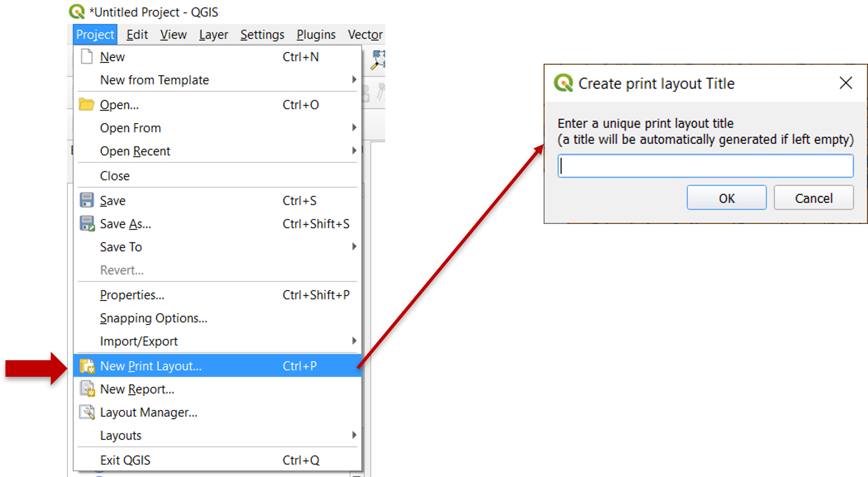The height and width of the screenshot is (477, 868).
Task: Click Cancel in Create print layout dialog
Action: point(813,198)
